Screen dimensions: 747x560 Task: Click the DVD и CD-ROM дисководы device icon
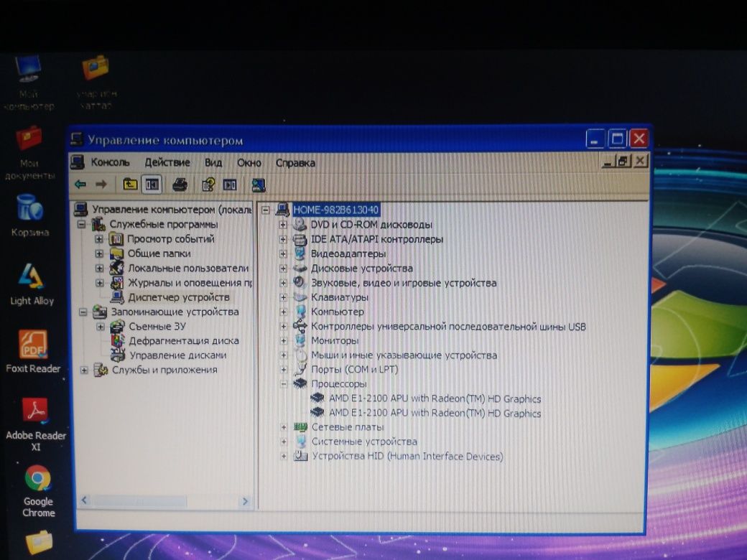click(300, 224)
